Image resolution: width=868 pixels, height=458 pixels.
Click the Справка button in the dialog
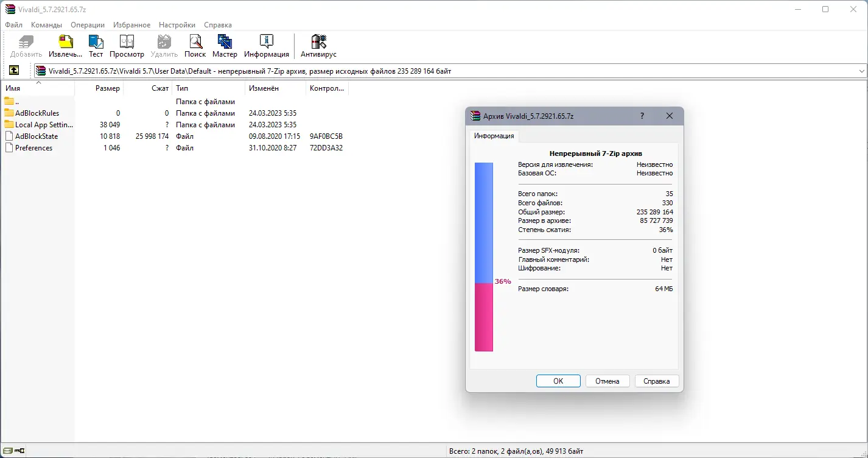[x=657, y=381]
